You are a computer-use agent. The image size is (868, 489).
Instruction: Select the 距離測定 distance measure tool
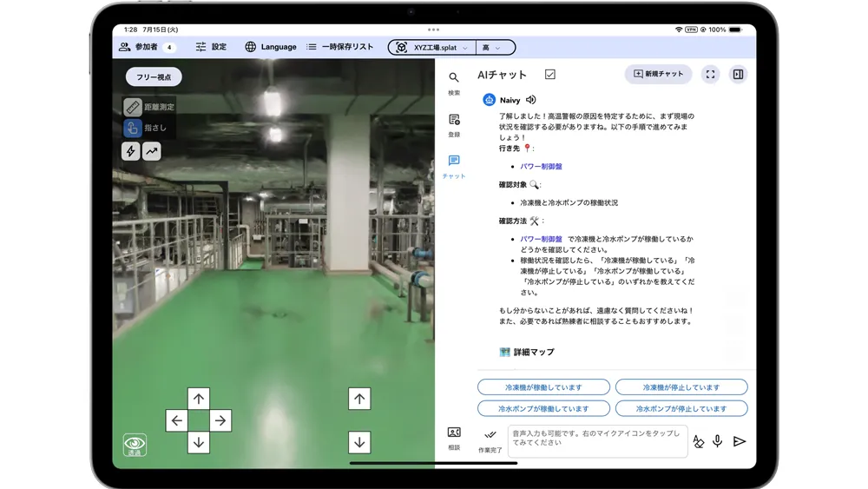click(149, 107)
